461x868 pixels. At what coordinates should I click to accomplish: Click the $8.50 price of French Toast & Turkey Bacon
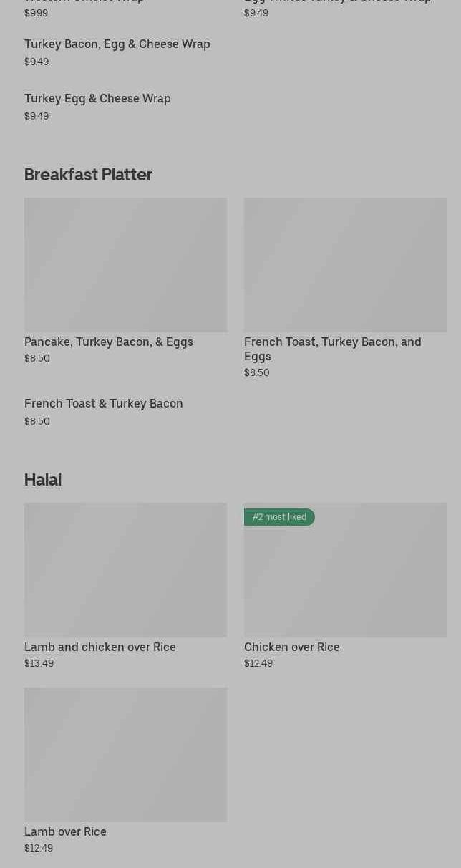(37, 421)
